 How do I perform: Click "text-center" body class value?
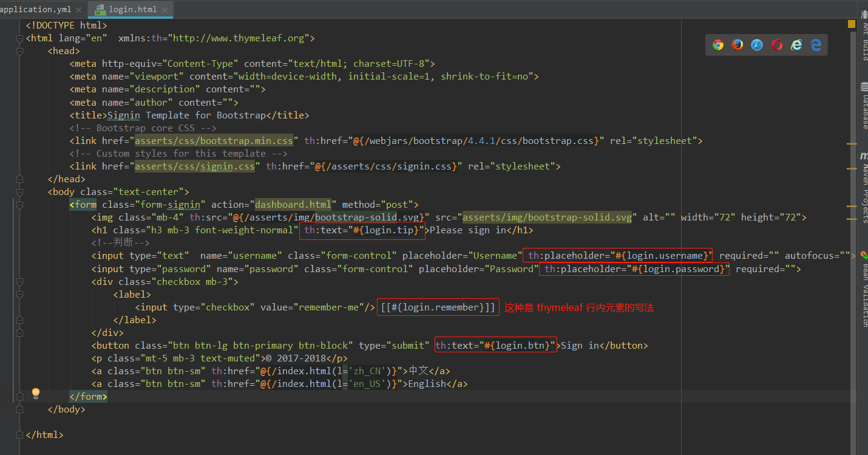pos(151,192)
